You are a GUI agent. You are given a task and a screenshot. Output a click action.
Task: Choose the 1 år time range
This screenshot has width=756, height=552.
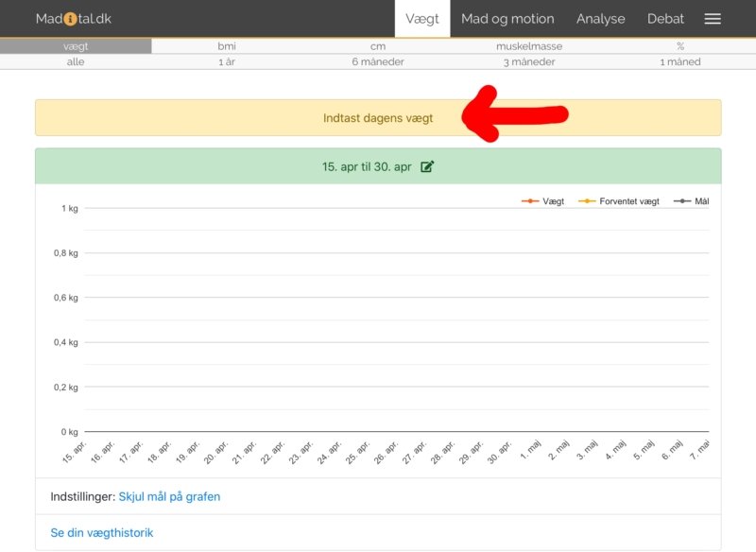coord(227,61)
